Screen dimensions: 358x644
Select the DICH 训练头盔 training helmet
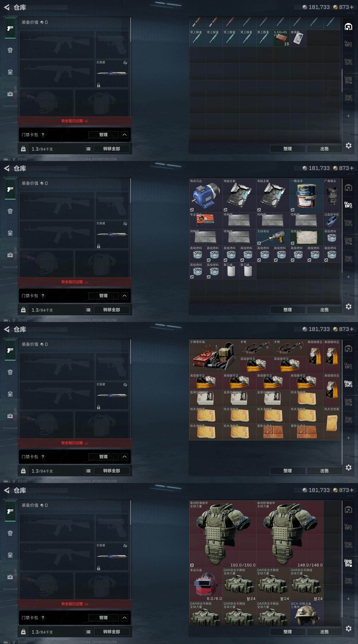point(307,614)
